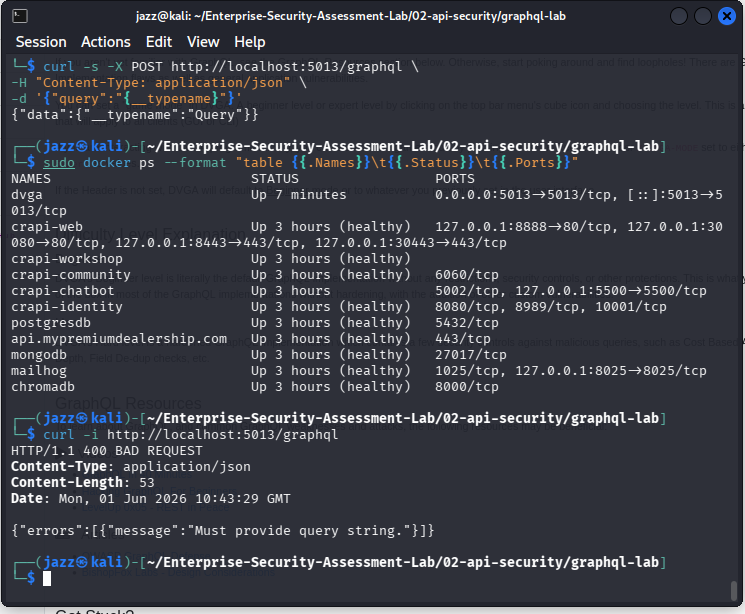
Task: Close the terminal window with X button
Action: (726, 16)
